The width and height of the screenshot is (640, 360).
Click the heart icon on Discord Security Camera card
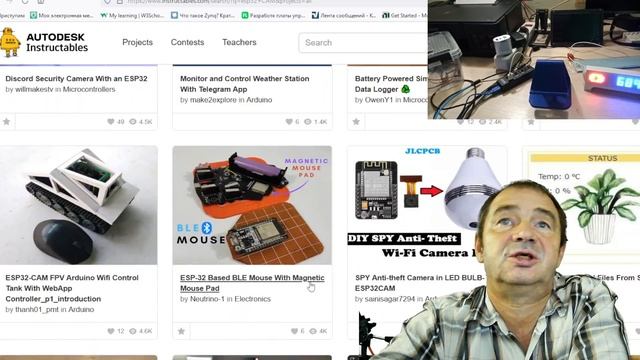pyautogui.click(x=111, y=122)
